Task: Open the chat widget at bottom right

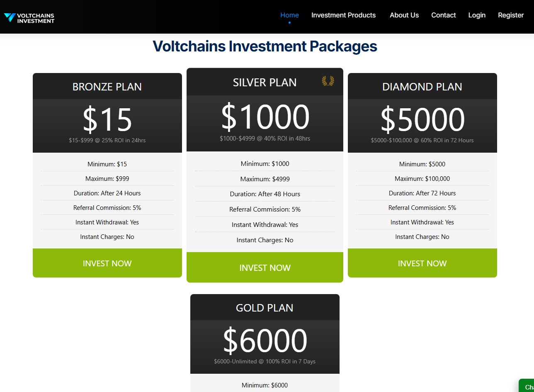Action: [527, 387]
